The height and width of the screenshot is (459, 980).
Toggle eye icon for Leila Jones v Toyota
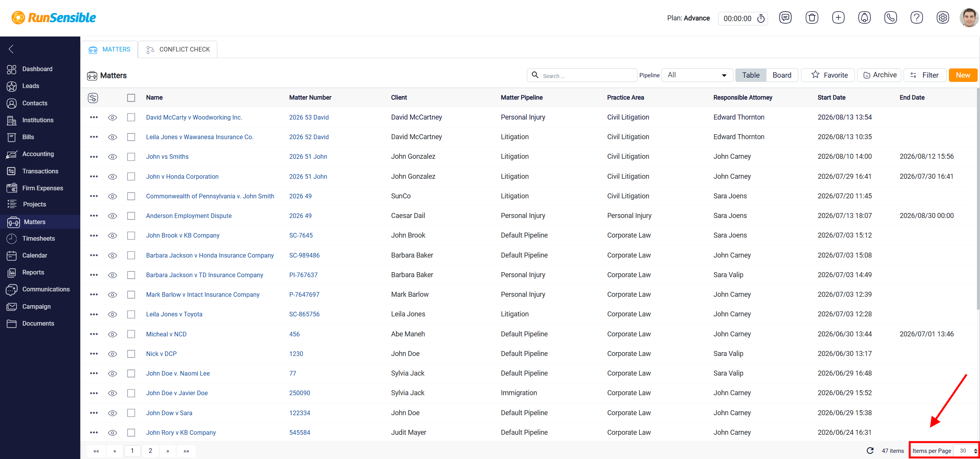point(113,314)
